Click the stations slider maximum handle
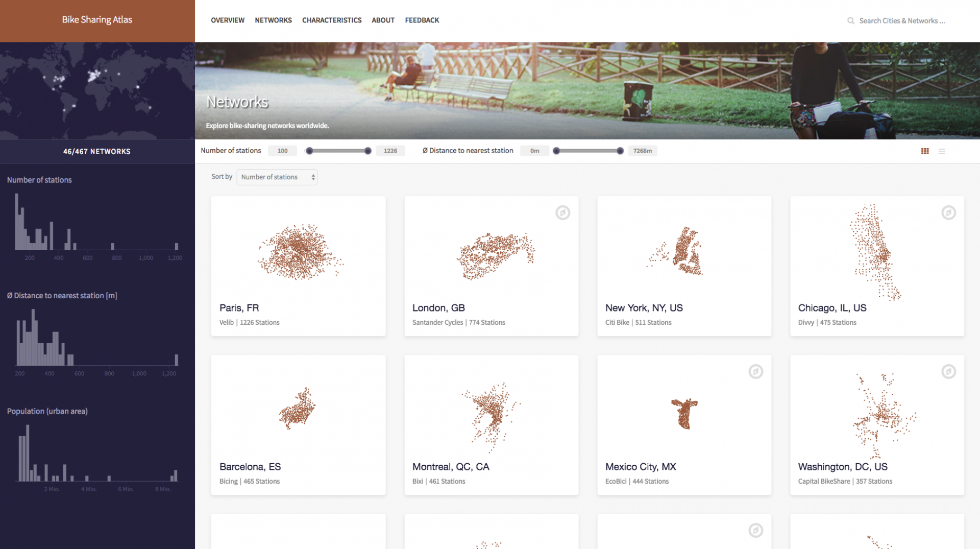 click(367, 151)
